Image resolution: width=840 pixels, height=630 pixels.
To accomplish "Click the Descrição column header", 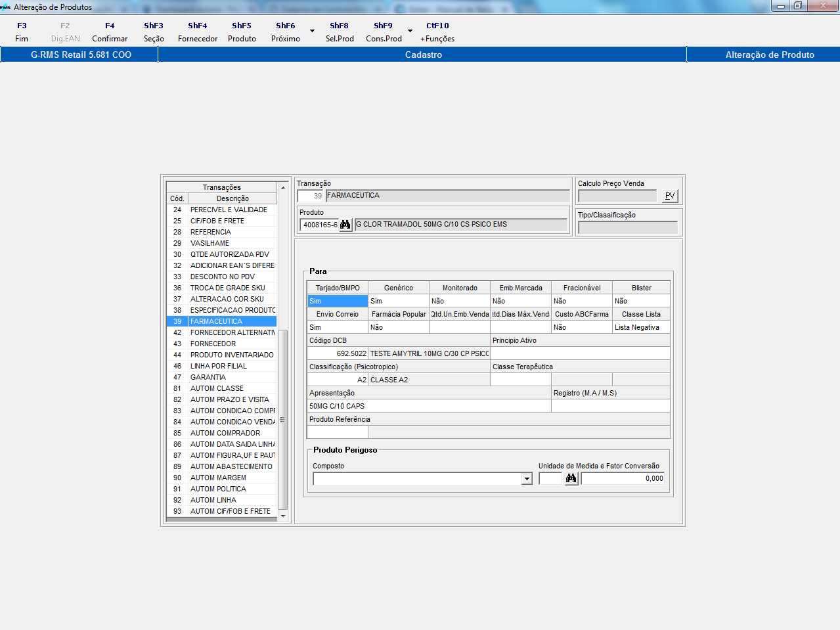I will pos(232,198).
